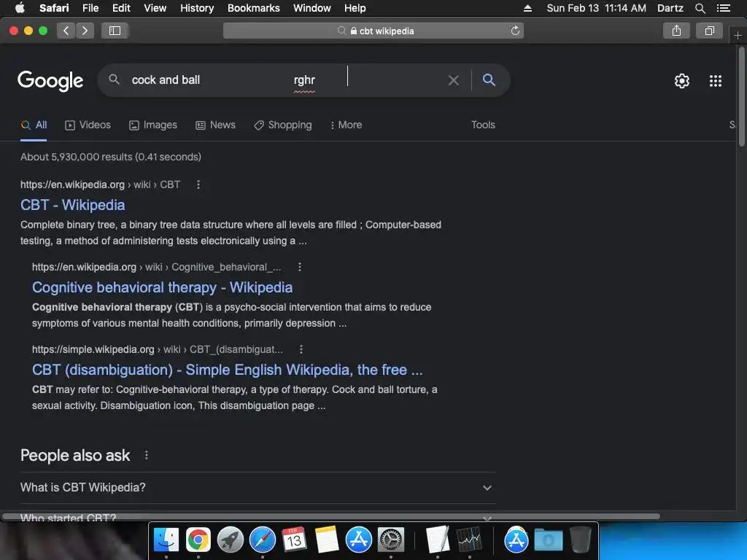The image size is (747, 560).
Task: Open TextEdit from the Dock
Action: [438, 540]
